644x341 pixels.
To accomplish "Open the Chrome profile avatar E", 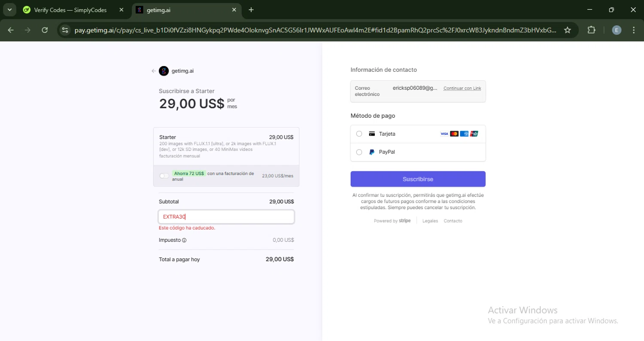I will coord(617,30).
